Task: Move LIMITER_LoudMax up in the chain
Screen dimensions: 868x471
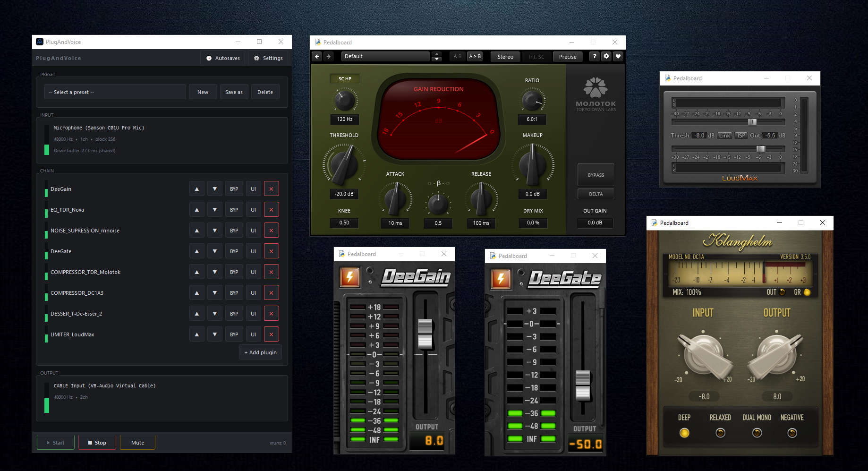Action: tap(197, 334)
